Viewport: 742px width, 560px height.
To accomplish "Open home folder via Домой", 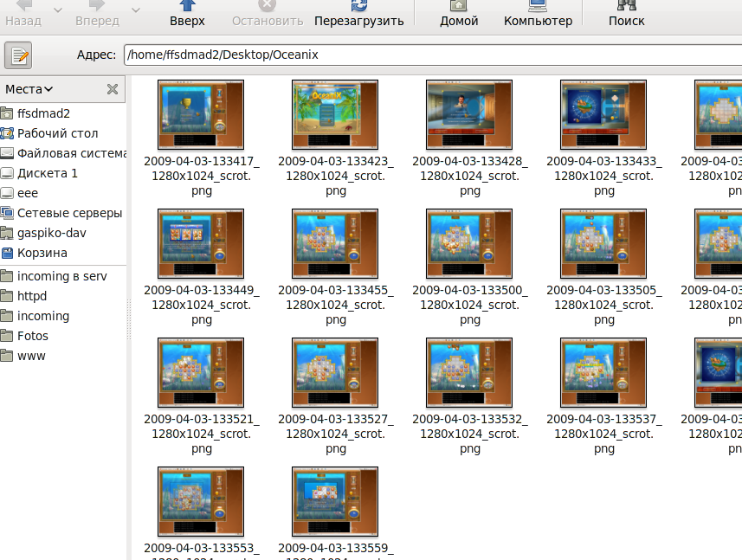I will 459,14.
